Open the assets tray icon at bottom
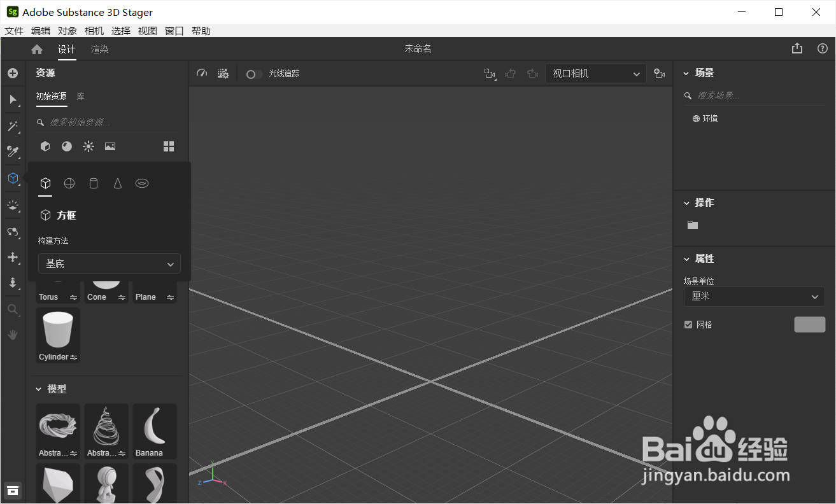This screenshot has height=504, width=836. tap(13, 490)
